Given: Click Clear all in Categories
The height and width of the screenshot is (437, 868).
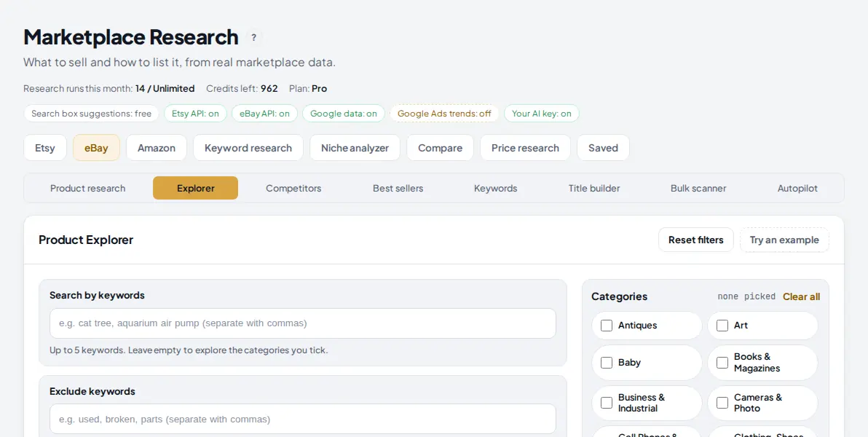Looking at the screenshot, I should (x=801, y=297).
